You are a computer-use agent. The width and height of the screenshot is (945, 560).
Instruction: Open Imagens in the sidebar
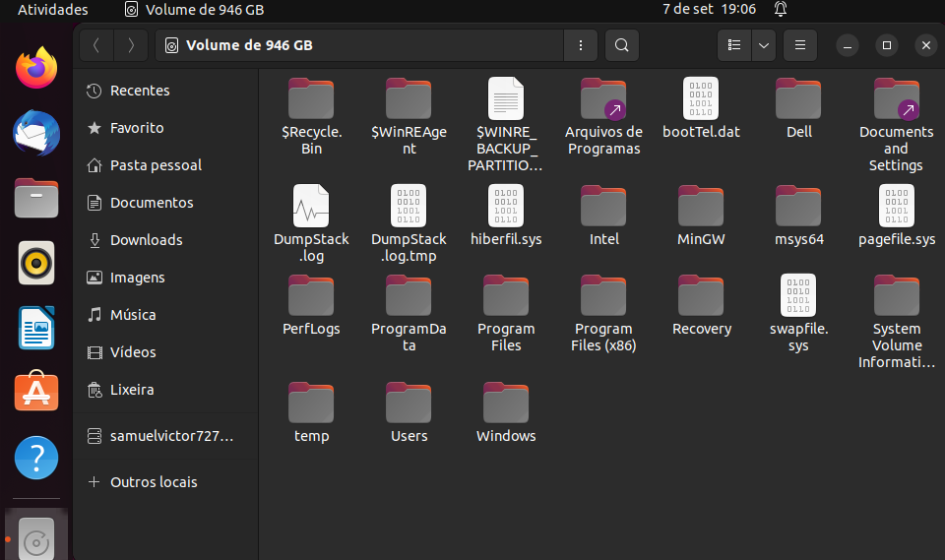click(165, 278)
